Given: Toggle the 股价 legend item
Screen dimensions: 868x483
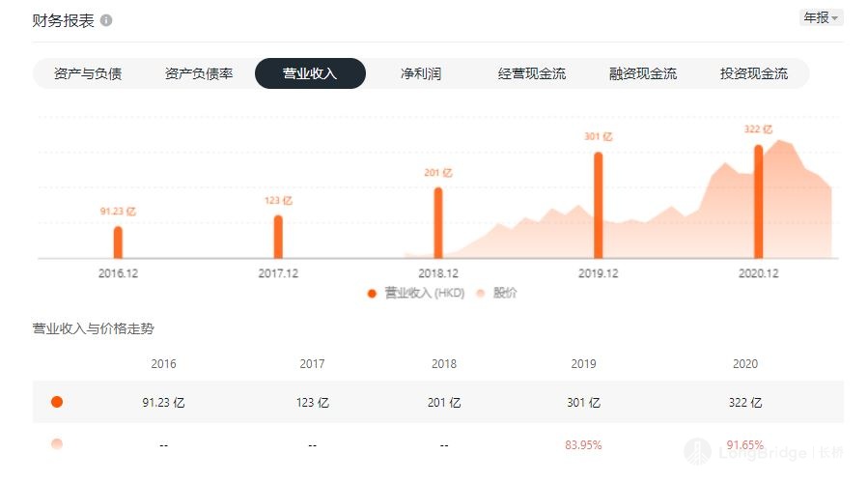Looking at the screenshot, I should [497, 293].
